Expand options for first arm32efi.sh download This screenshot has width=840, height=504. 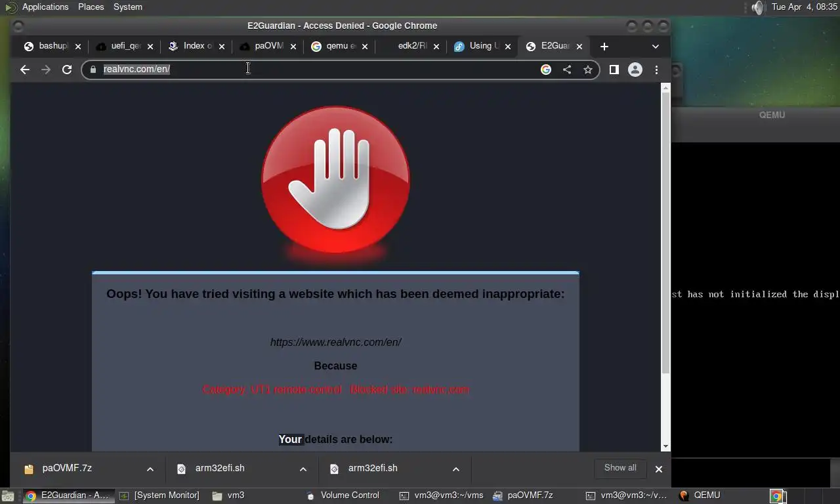pyautogui.click(x=303, y=469)
